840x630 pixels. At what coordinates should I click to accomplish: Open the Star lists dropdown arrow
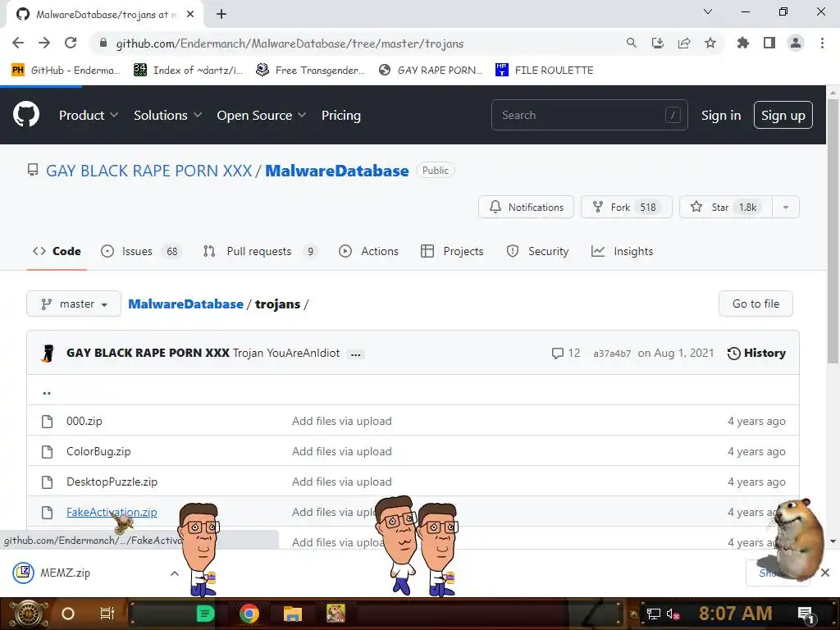click(785, 208)
